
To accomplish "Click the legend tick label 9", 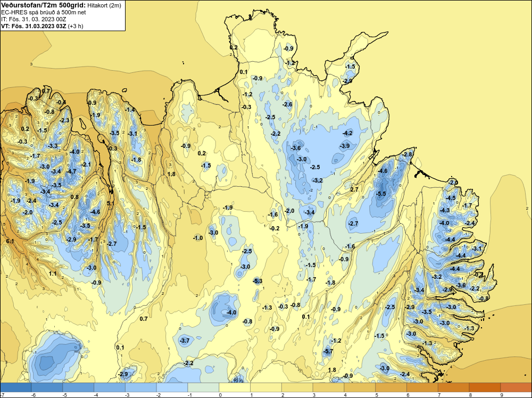I will [502, 395].
